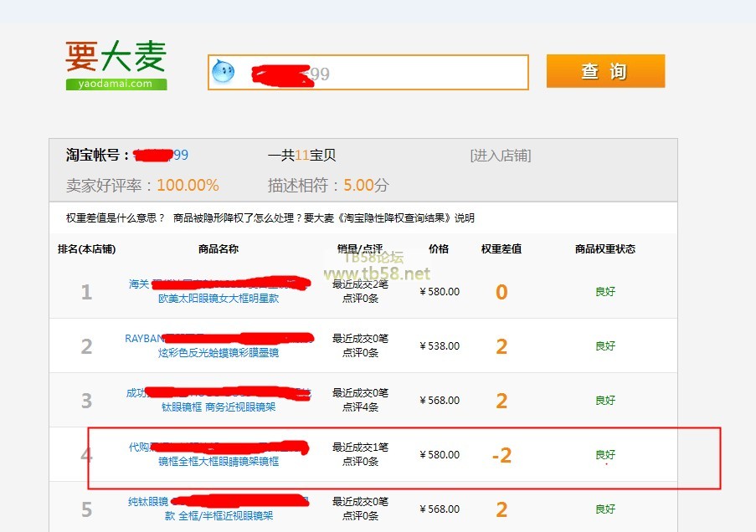This screenshot has height=532, width=756.
Task: Click rank number 5 in the list
Action: (86, 510)
